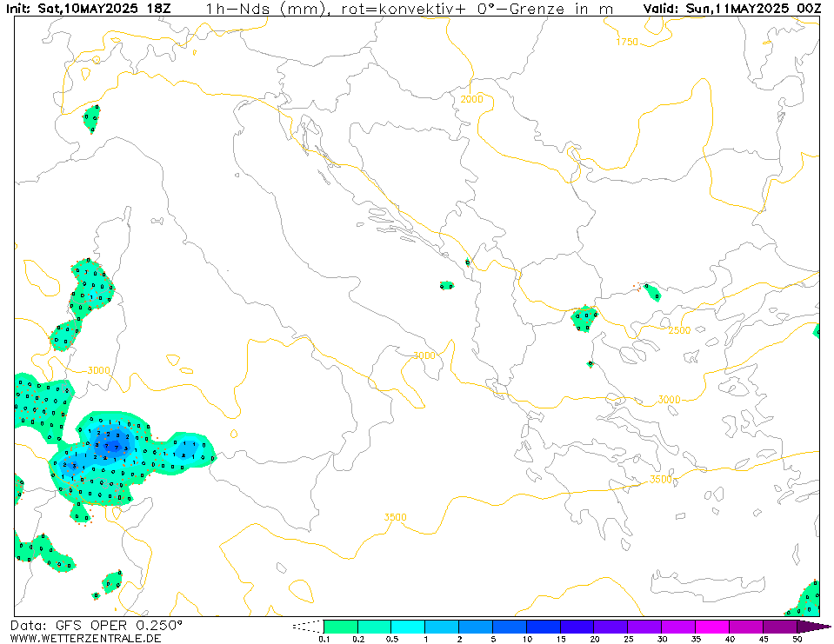The width and height of the screenshot is (834, 644).
Task: Click the 2000 contour label
Action: (x=471, y=99)
